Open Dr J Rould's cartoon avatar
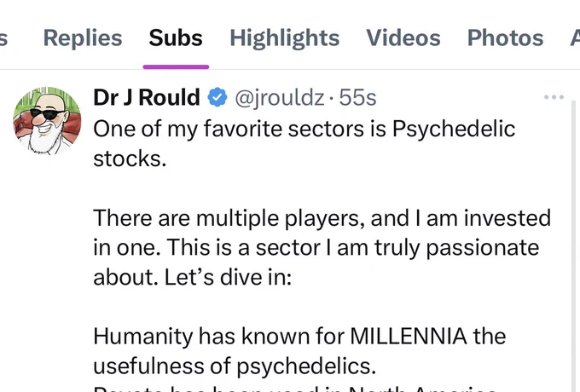Viewport: 580px width, 392px height. (47, 121)
